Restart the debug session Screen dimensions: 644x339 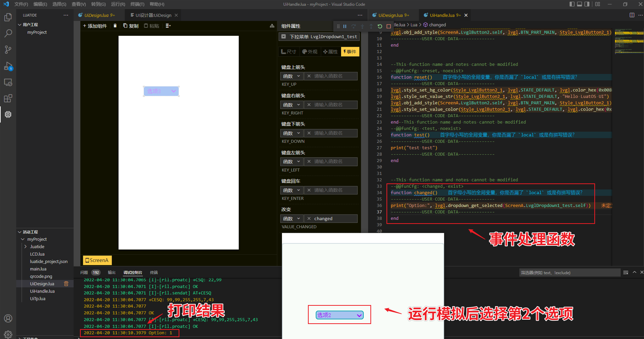point(380,26)
